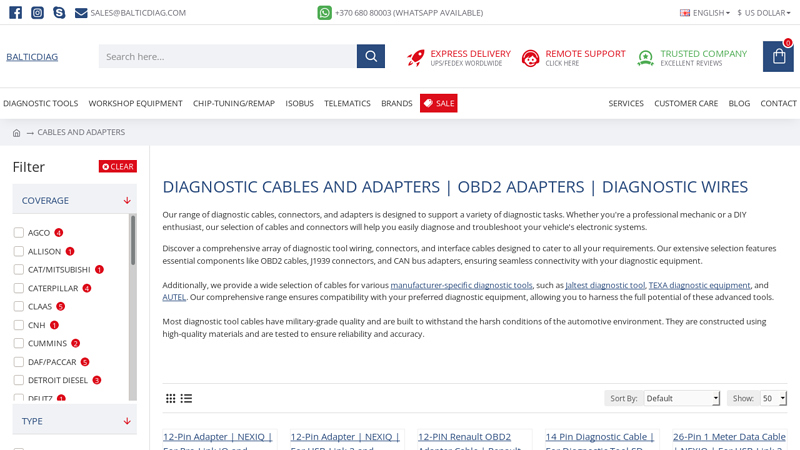Focus the Search here input field

point(228,56)
